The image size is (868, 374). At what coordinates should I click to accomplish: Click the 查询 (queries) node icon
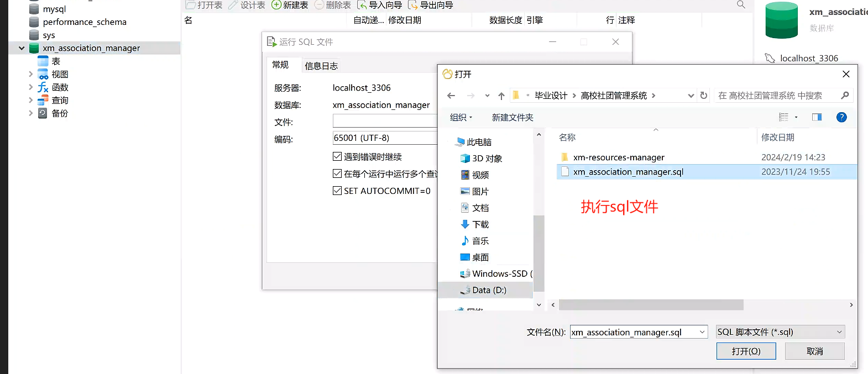point(43,100)
